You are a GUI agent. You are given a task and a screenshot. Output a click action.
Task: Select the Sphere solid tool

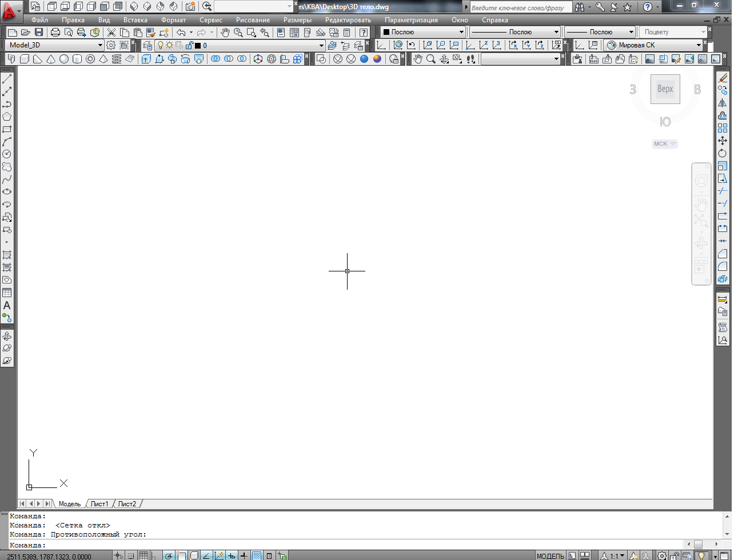(x=64, y=59)
